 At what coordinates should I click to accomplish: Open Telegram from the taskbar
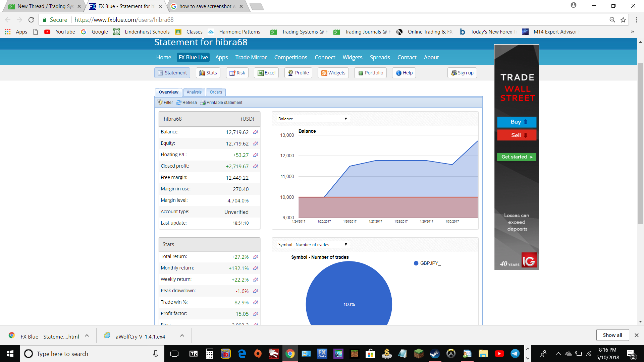[515, 354]
